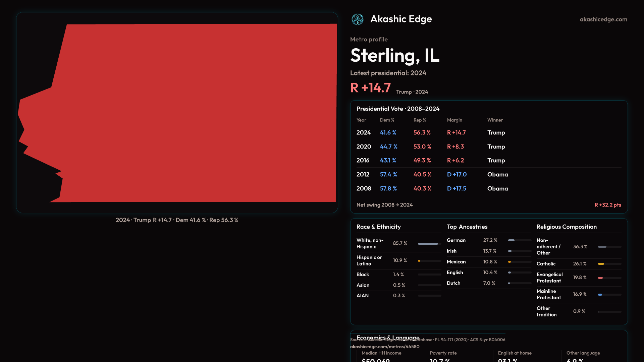
Task: Click the Religious Composition heading
Action: (x=566, y=227)
